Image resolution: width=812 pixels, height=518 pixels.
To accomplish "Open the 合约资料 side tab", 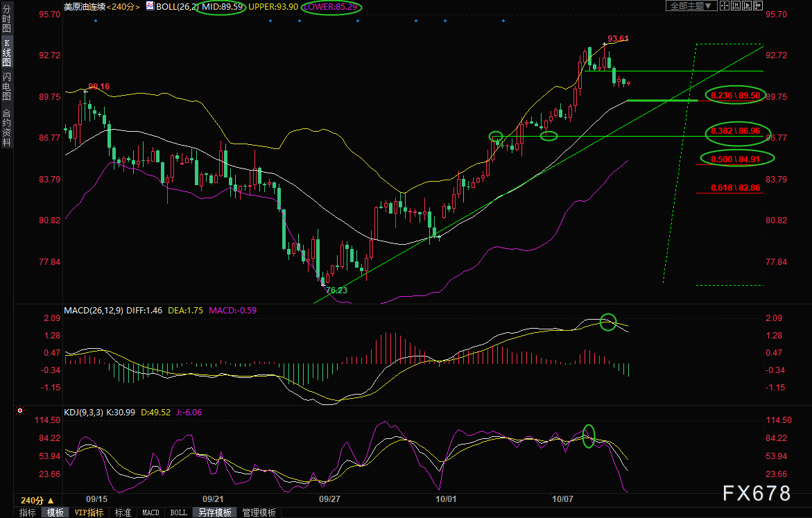I will pyautogui.click(x=6, y=128).
